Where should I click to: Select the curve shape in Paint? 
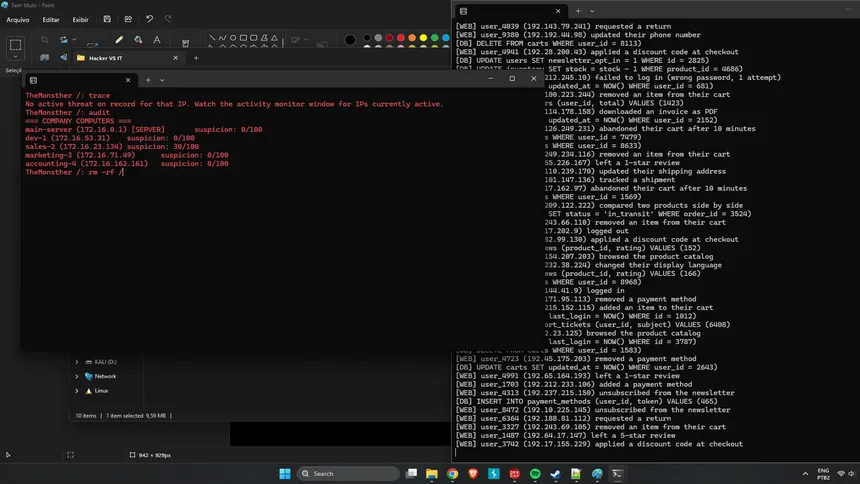coord(222,38)
